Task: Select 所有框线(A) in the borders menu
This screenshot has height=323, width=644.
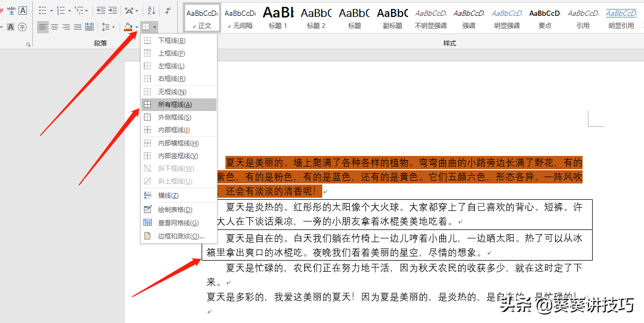Action: 179,105
